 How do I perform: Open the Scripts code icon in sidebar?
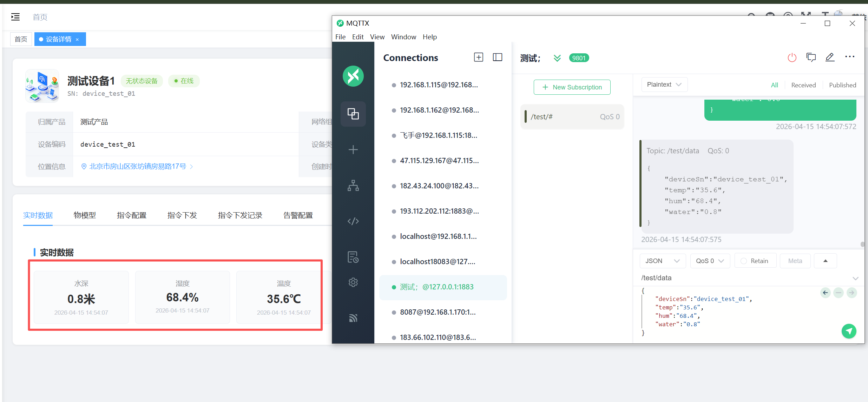353,221
